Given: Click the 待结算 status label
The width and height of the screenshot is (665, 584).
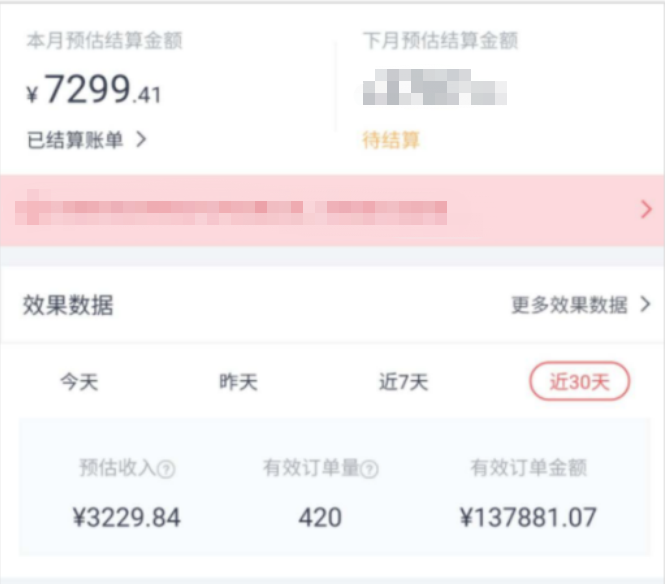Looking at the screenshot, I should pos(391,140).
